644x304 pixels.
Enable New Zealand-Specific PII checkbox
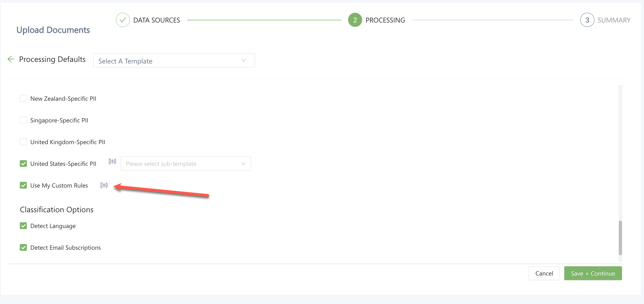(23, 99)
